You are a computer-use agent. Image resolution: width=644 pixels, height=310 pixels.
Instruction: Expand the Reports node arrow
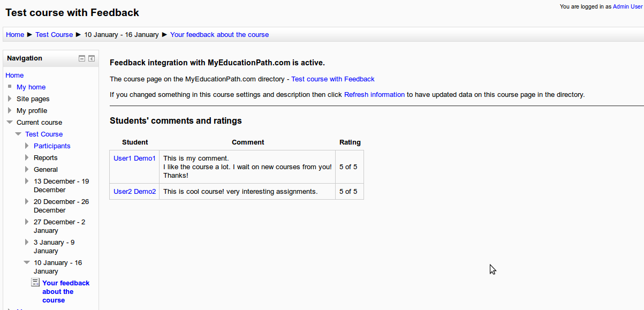coord(27,157)
